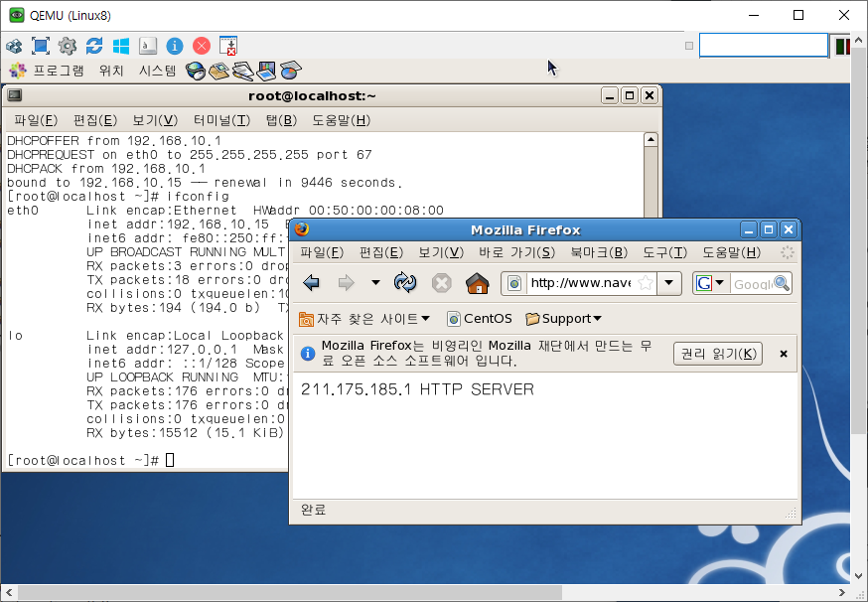Viewport: 868px width, 602px height.
Task: Open QEMU settings gear icon
Action: click(68, 46)
